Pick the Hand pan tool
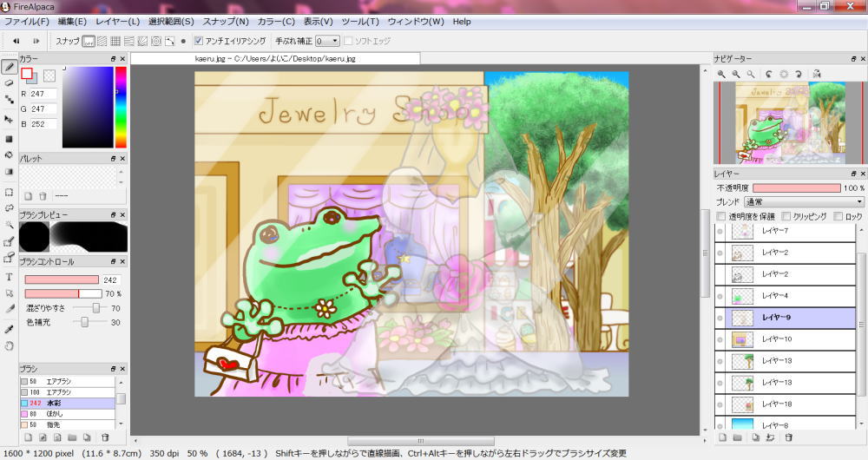Image resolution: width=868 pixels, height=460 pixels. [9, 345]
